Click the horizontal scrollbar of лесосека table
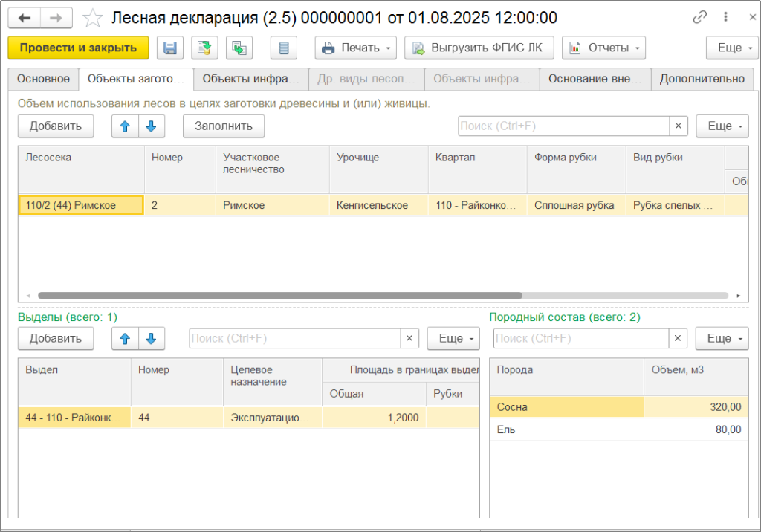The image size is (761, 532). coord(280,296)
